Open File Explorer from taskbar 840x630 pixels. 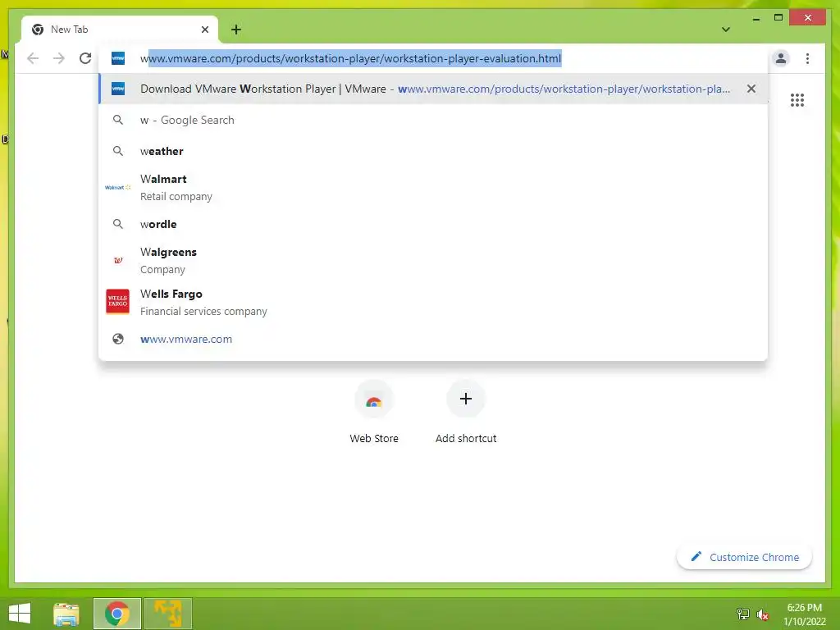point(66,614)
